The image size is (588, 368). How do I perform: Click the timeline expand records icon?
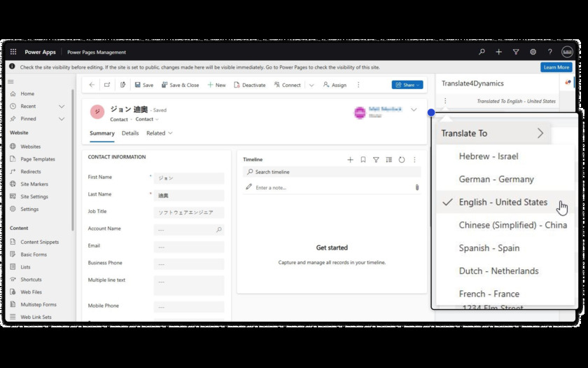(389, 160)
